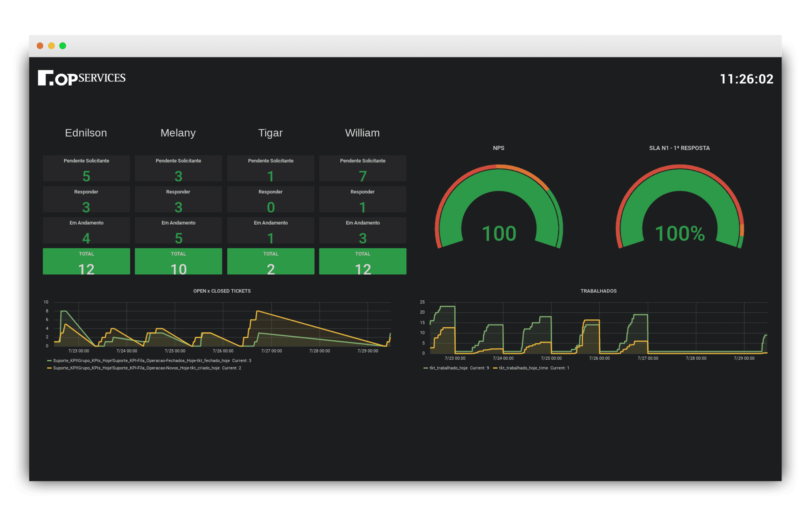Open SLA N1 - 1ª RESPOSTA panel menu
Viewport: 812px width, 517px height.
click(x=679, y=148)
